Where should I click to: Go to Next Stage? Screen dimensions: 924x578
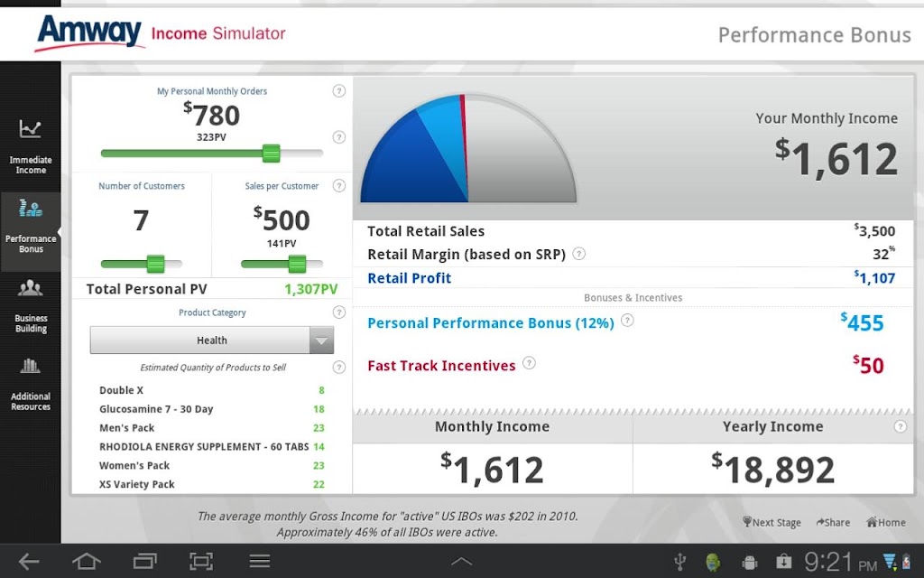pos(772,522)
